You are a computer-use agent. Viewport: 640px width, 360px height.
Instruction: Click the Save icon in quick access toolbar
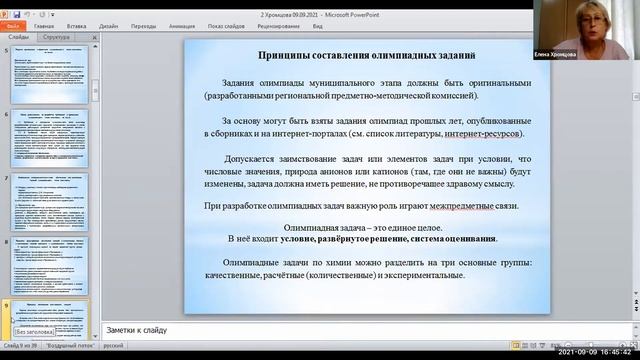coord(17,15)
